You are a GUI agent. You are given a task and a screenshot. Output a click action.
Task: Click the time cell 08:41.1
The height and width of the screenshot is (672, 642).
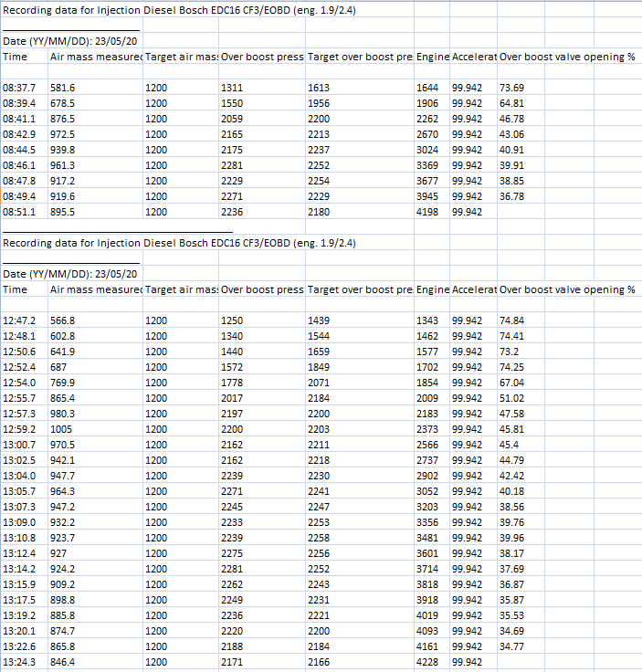click(19, 119)
